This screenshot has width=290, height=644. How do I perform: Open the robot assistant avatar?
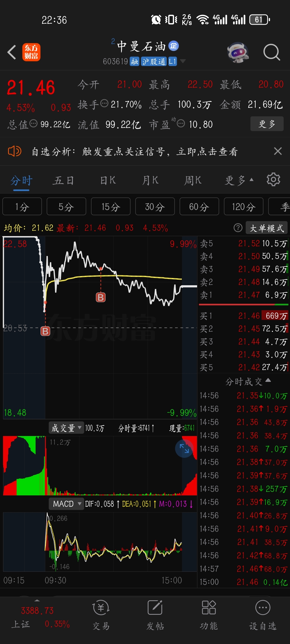238,52
